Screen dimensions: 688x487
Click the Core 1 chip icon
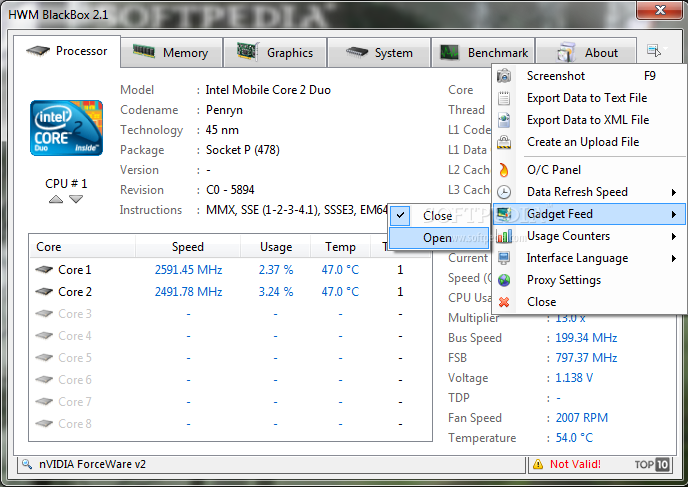(x=44, y=269)
